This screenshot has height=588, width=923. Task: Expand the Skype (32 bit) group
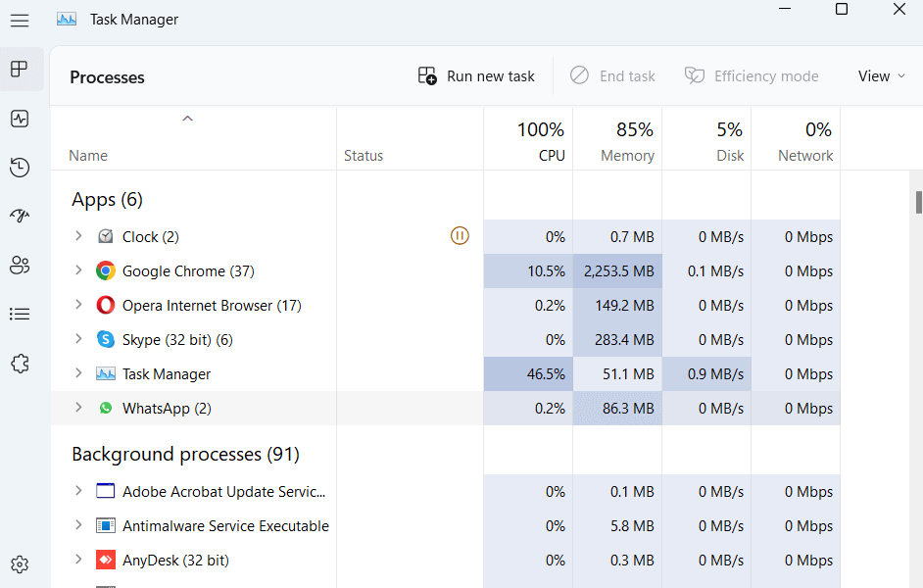pyautogui.click(x=78, y=338)
